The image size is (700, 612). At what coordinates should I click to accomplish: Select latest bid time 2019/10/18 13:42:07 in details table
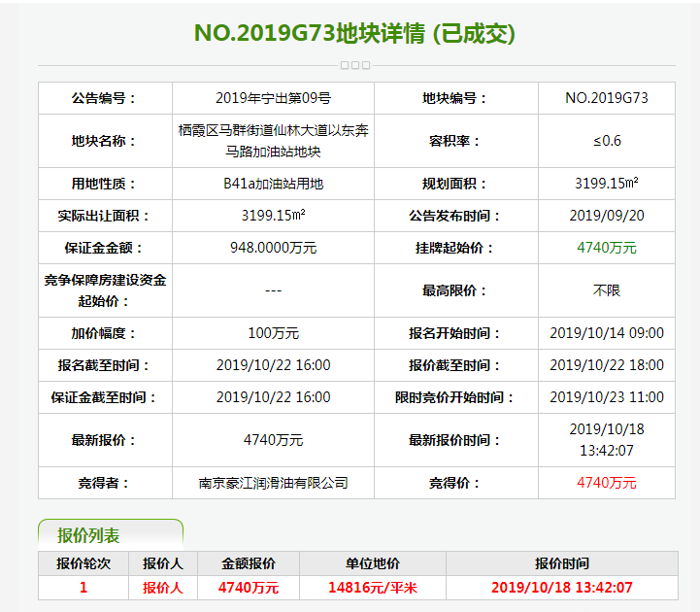[x=607, y=440]
